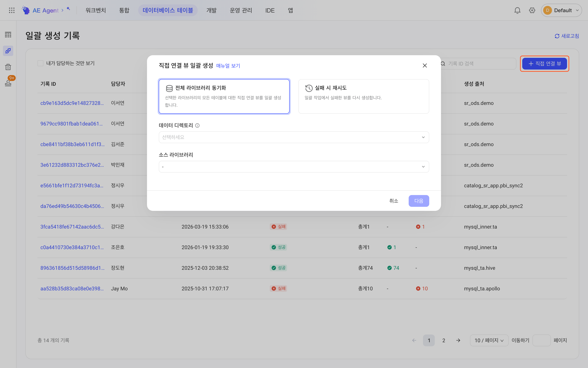Open the 통합 menu

point(124,10)
